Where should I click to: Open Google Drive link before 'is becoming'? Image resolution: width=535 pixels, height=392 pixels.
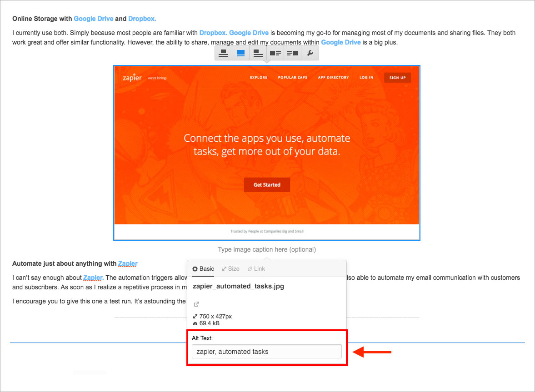point(249,33)
